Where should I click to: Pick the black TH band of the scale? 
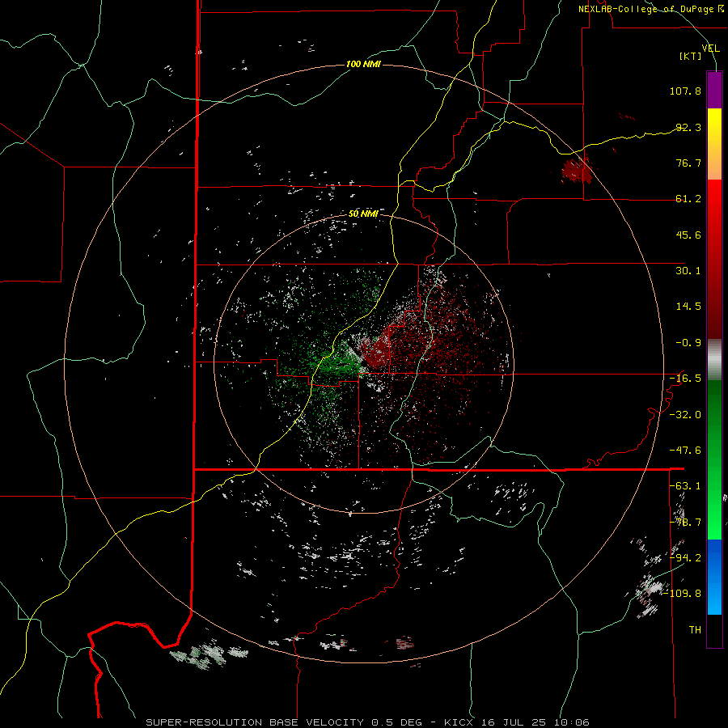(714, 630)
